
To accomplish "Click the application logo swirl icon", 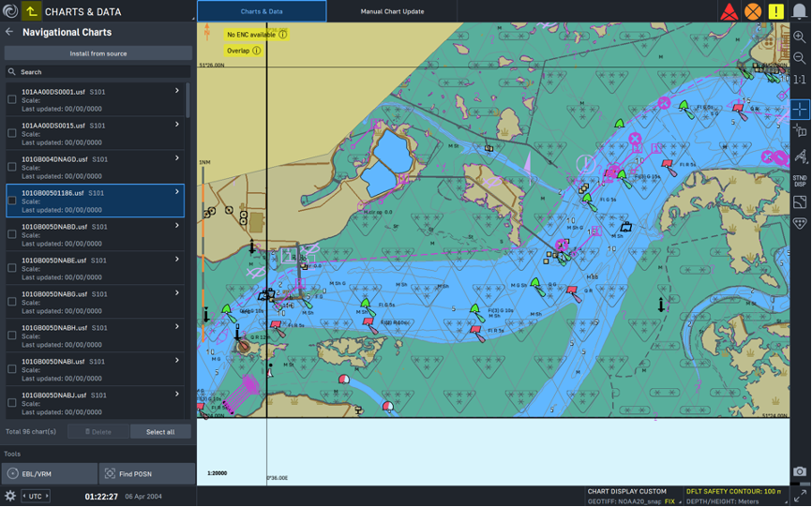I will (10, 11).
